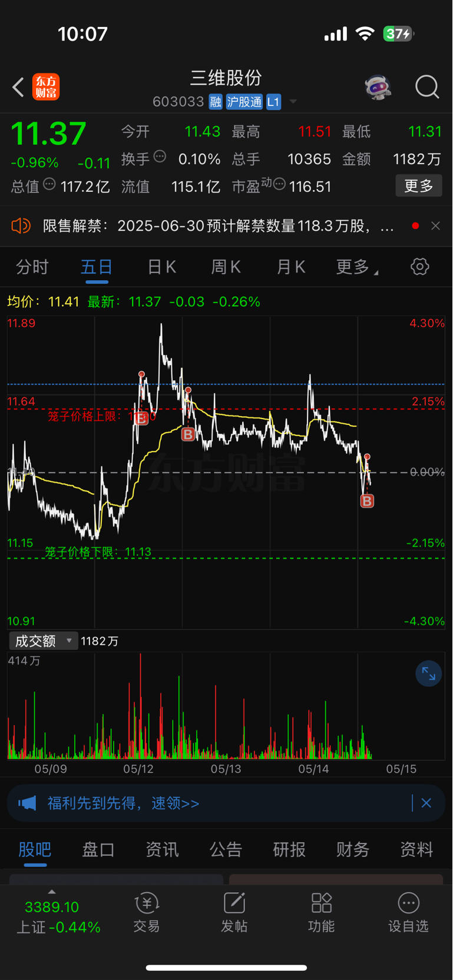The image size is (453, 980).
Task: Open the robot assistant avatar icon
Action: [378, 87]
